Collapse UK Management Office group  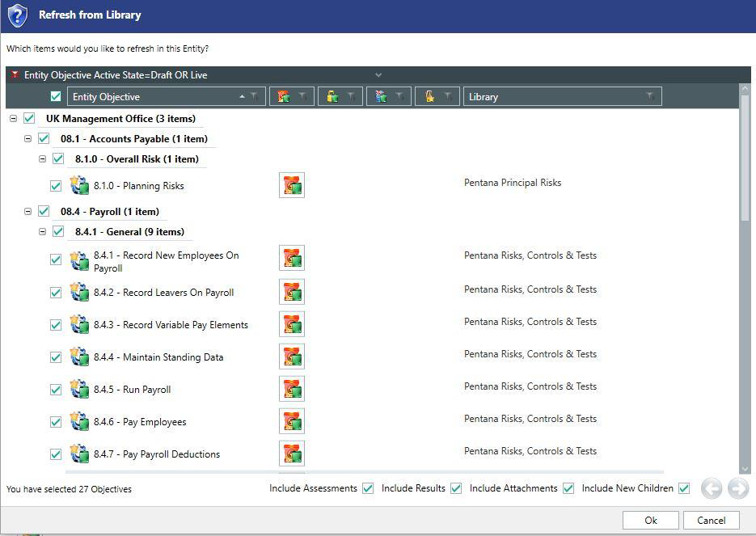14,118
